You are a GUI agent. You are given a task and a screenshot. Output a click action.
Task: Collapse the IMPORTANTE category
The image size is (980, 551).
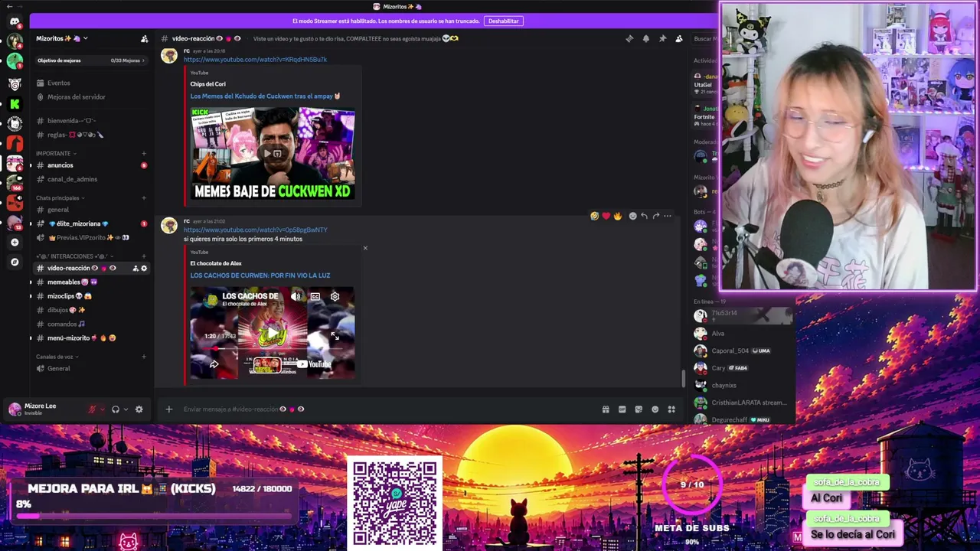click(56, 153)
